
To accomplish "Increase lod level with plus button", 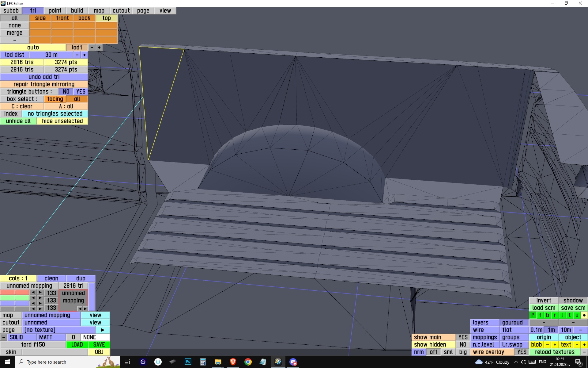I will [x=99, y=47].
